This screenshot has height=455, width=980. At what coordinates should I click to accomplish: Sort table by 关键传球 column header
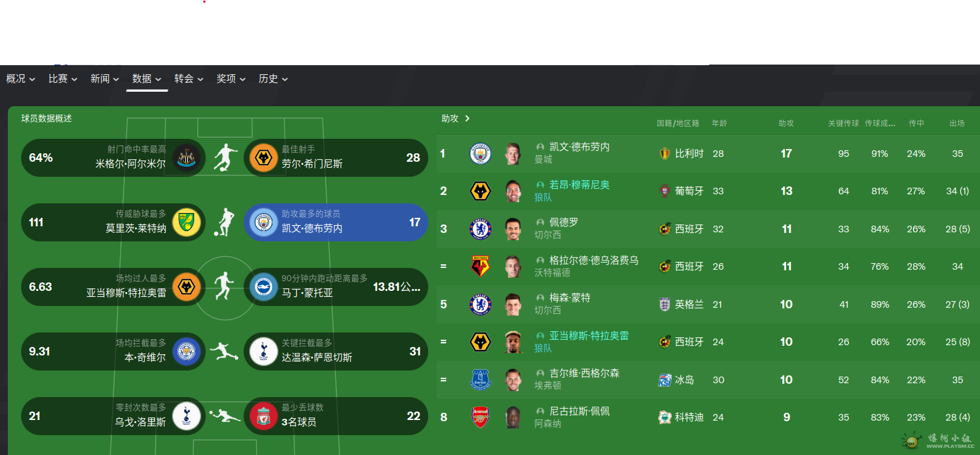tap(843, 123)
